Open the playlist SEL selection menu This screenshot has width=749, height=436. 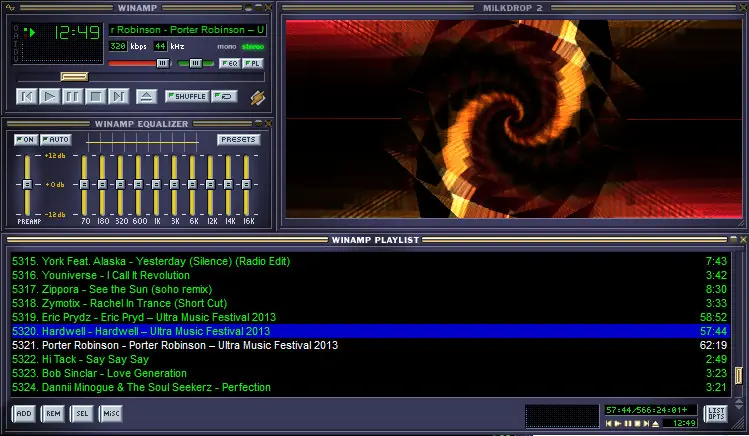pos(81,413)
